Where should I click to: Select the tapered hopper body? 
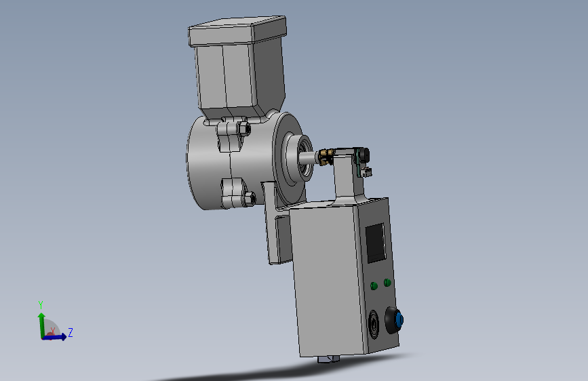click(x=240, y=79)
